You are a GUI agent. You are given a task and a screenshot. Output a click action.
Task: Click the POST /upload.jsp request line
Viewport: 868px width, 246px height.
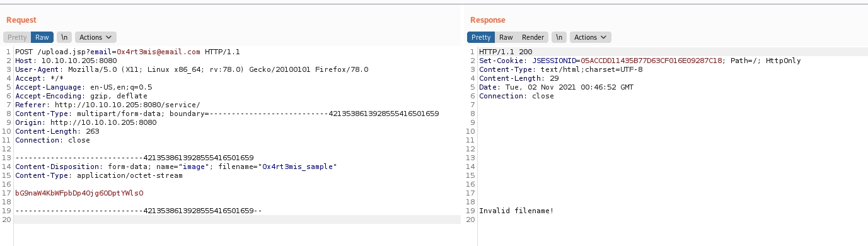pyautogui.click(x=127, y=52)
